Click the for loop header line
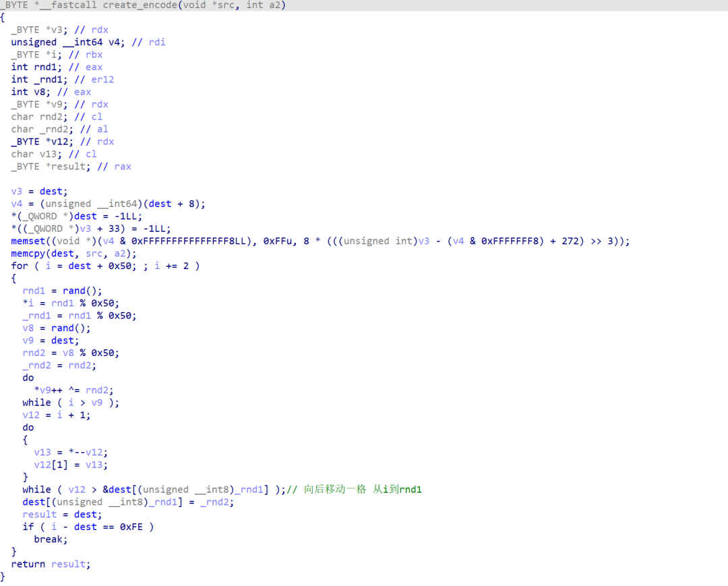The height and width of the screenshot is (586, 728). tap(105, 266)
